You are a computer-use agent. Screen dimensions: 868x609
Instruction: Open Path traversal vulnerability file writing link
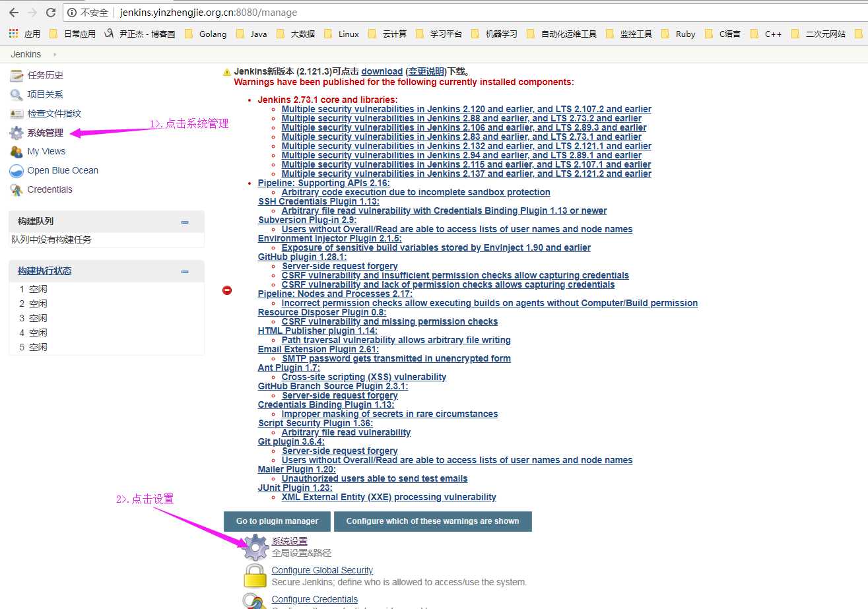396,340
